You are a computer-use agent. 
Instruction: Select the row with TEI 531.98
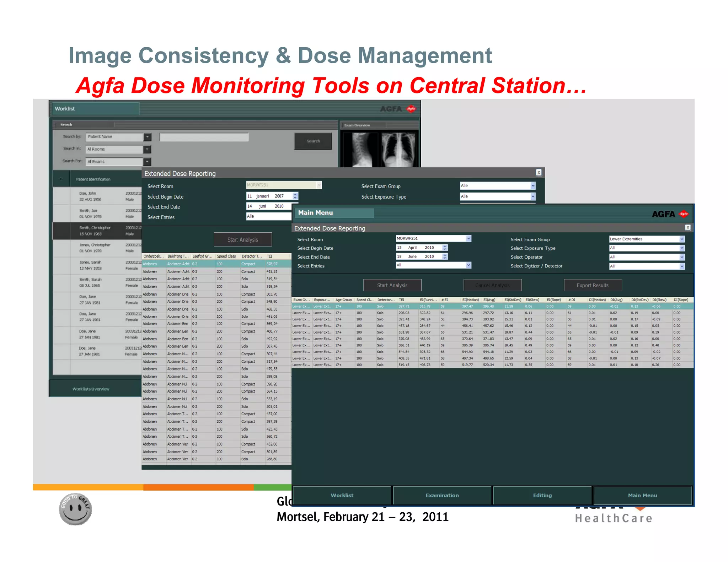[492, 333]
